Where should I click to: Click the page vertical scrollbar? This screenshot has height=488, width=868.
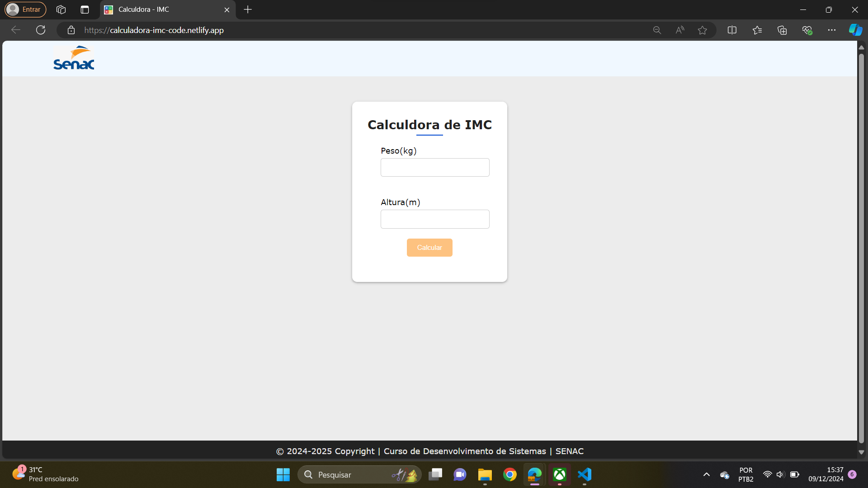[861, 249]
